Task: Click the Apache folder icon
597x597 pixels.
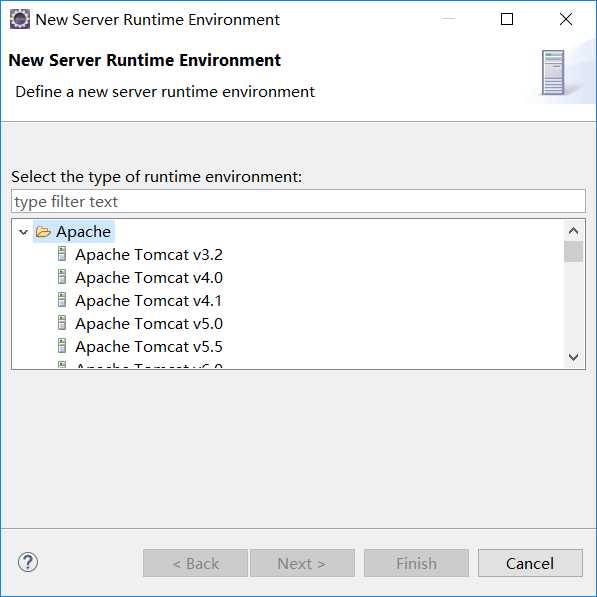Action: pos(43,231)
